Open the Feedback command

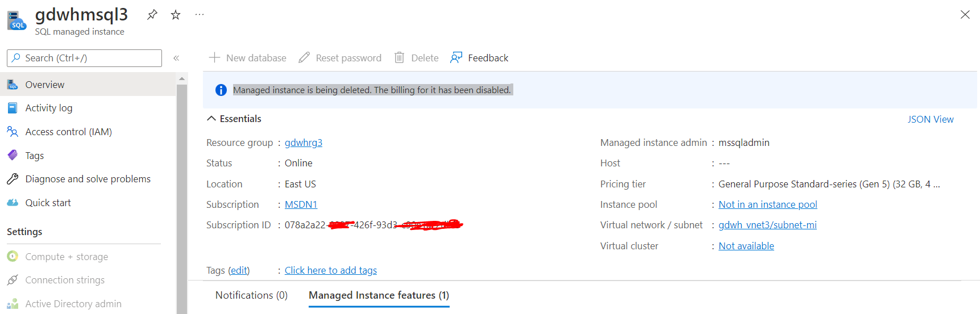[x=479, y=58]
